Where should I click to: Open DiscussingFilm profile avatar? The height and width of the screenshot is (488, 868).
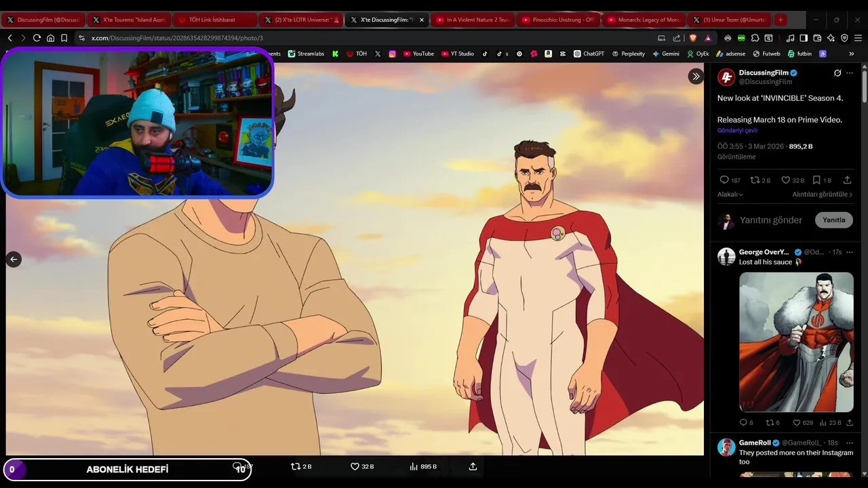point(726,77)
